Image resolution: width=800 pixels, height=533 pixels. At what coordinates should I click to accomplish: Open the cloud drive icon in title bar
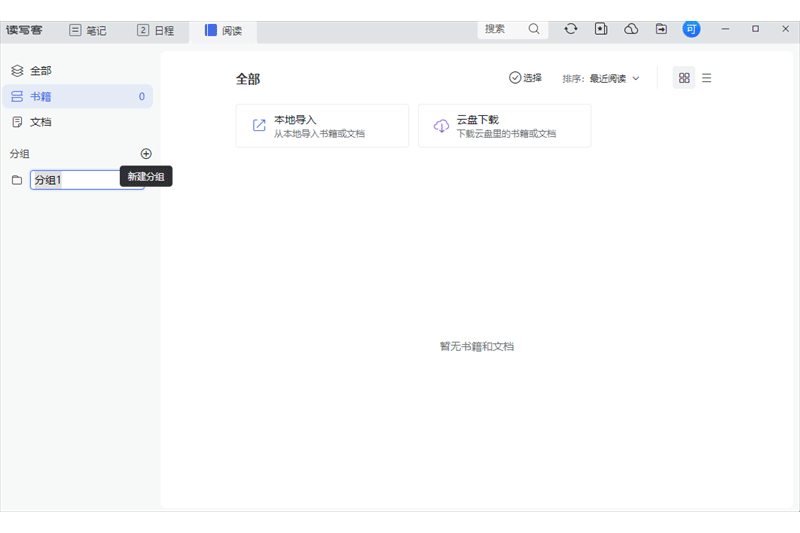pyautogui.click(x=631, y=29)
